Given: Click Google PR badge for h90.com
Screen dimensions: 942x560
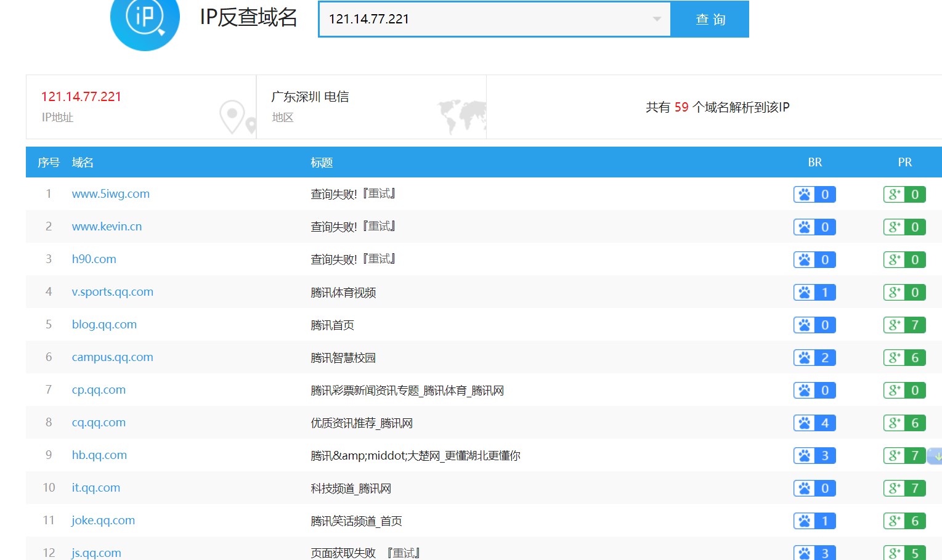Looking at the screenshot, I should [904, 260].
